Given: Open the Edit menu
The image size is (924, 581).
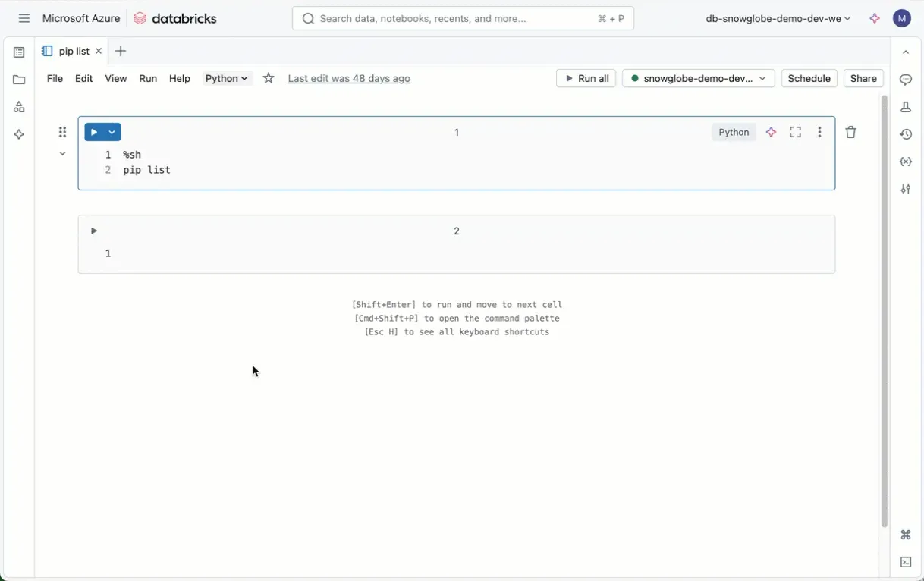Looking at the screenshot, I should (x=84, y=78).
